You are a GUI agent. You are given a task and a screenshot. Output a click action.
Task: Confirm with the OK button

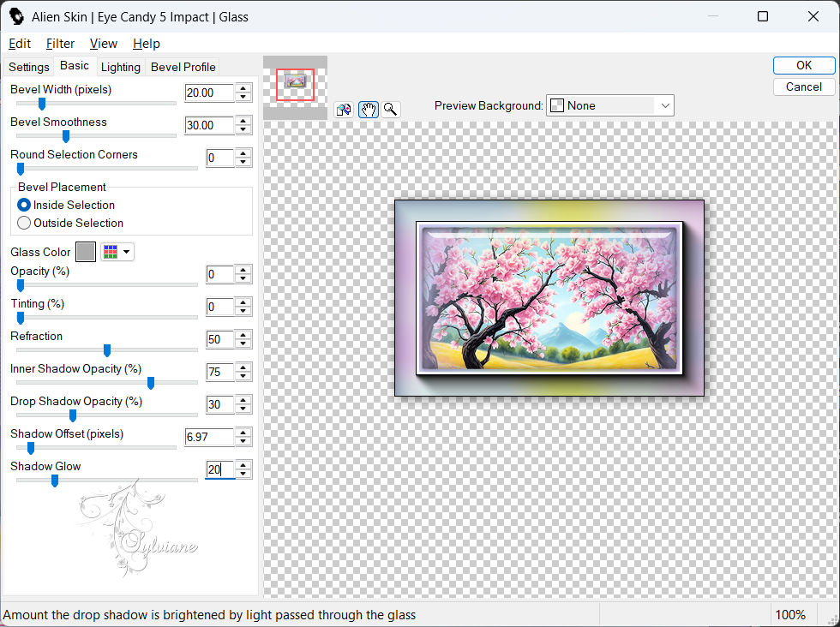tap(804, 65)
